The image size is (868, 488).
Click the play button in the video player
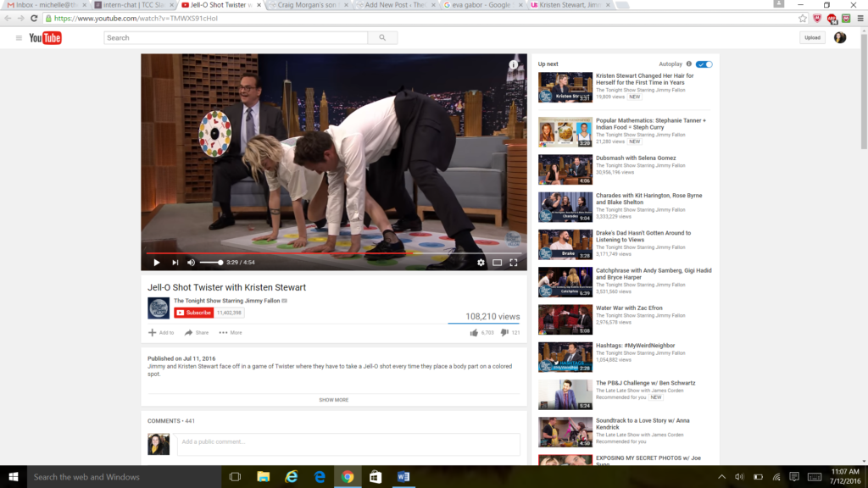(156, 263)
